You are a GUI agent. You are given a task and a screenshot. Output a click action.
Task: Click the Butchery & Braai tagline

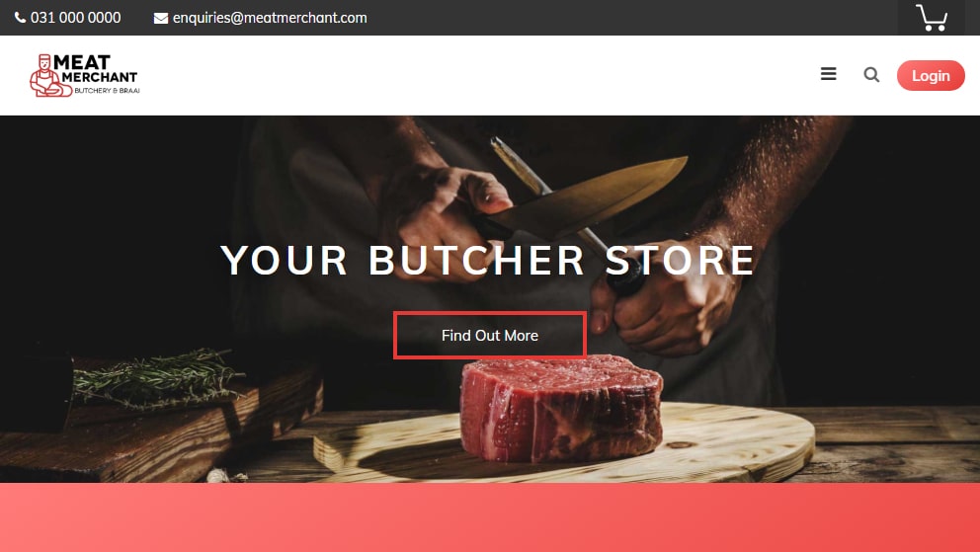107,91
